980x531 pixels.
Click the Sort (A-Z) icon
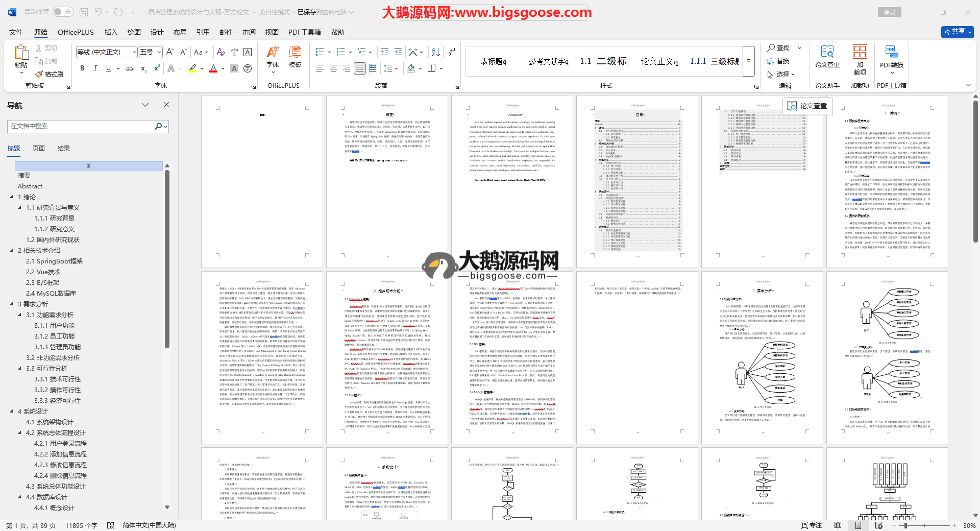click(x=435, y=52)
